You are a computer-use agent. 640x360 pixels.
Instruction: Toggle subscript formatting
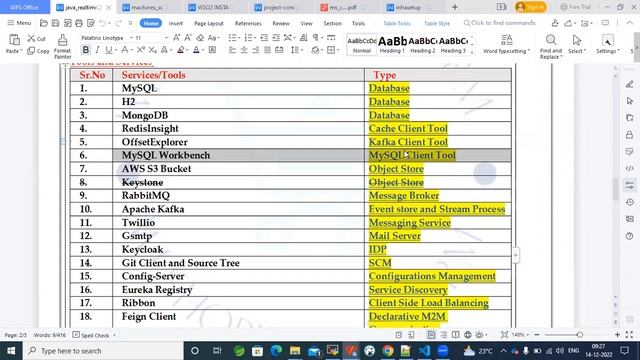tap(152, 50)
